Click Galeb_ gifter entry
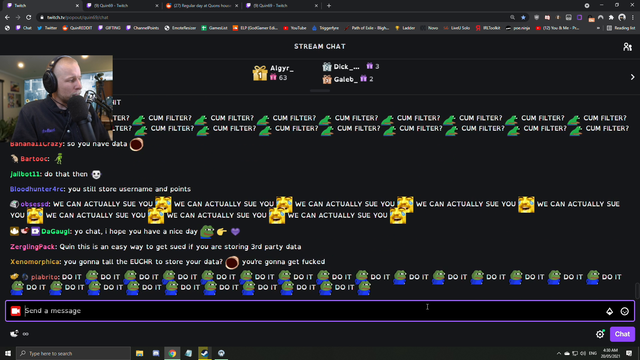Image resolution: width=640 pixels, height=360 pixels. [348, 79]
